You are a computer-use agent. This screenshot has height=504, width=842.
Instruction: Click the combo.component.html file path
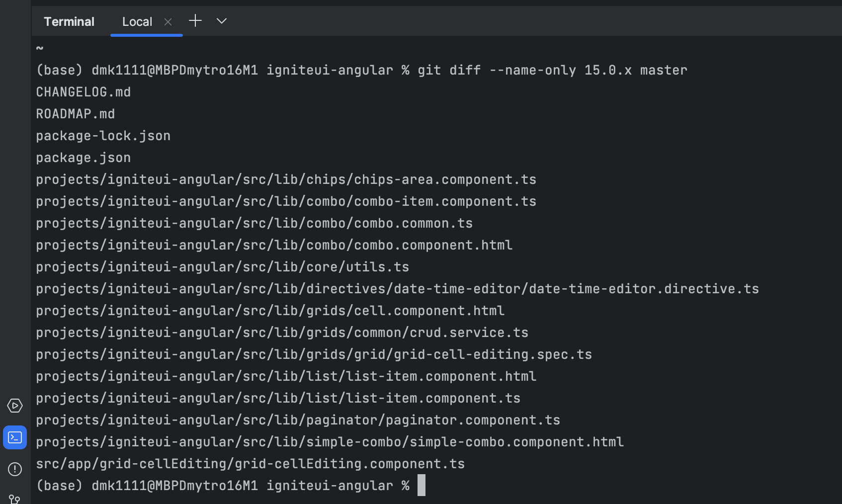274,245
